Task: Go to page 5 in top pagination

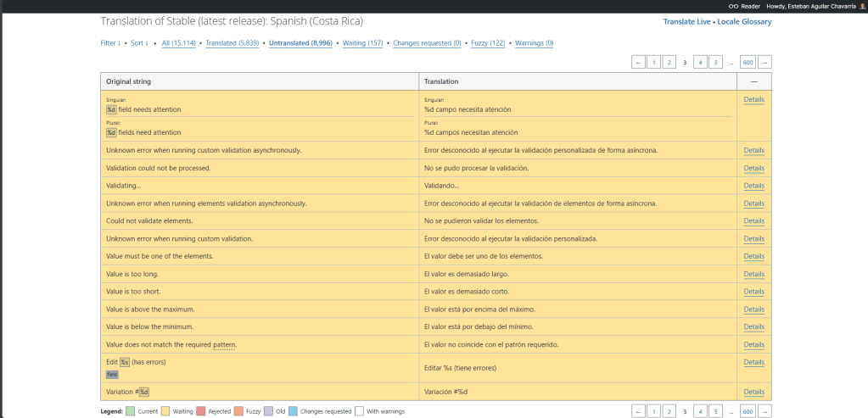Action: coord(716,63)
